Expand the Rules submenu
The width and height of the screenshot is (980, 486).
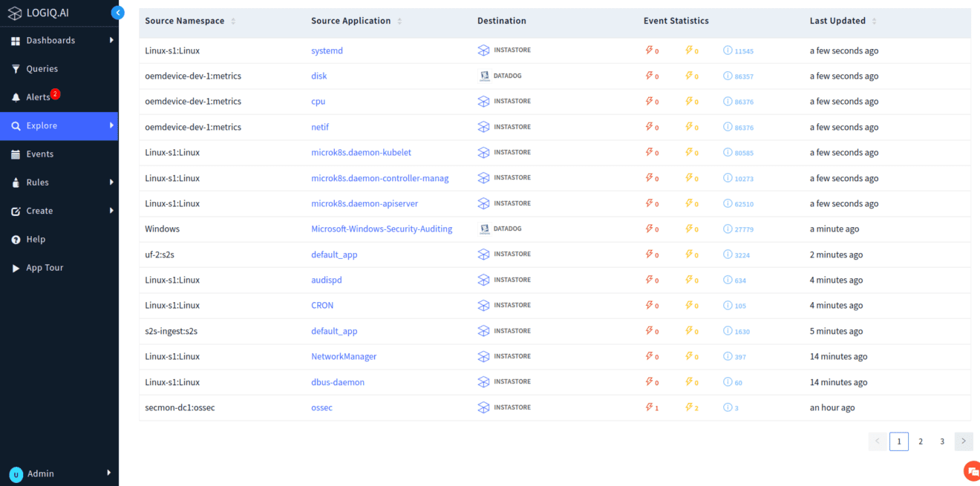tap(111, 182)
